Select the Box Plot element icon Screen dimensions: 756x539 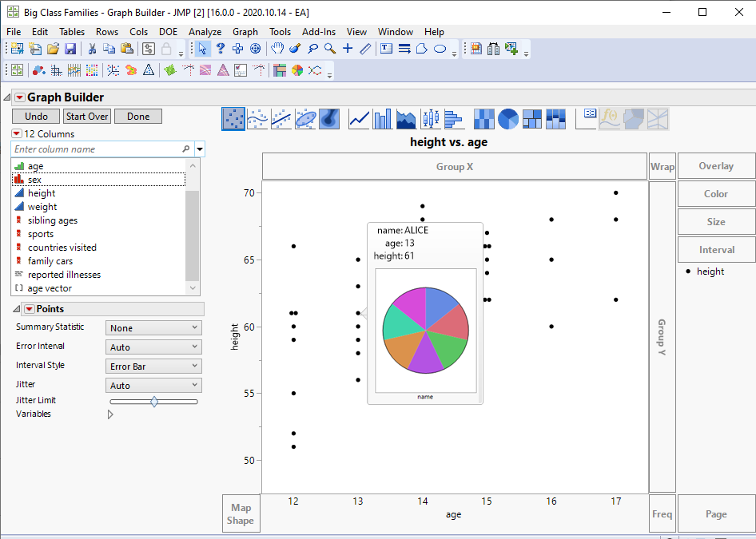430,119
